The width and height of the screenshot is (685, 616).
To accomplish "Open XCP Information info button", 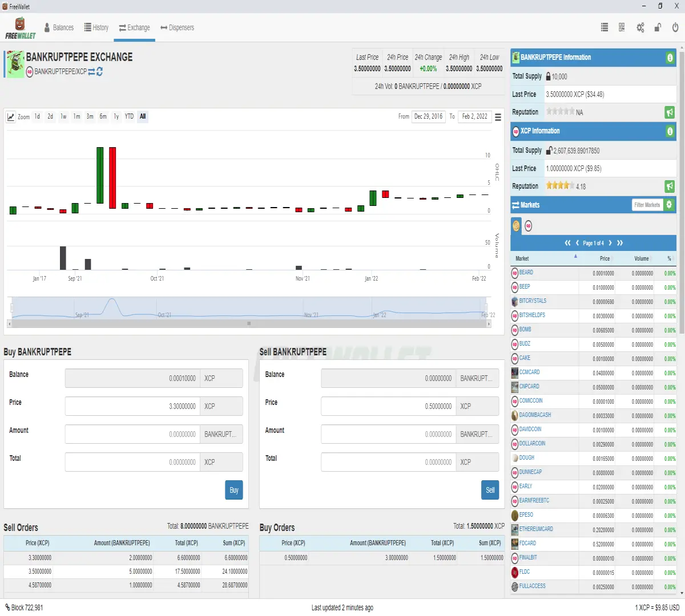I will [x=670, y=131].
